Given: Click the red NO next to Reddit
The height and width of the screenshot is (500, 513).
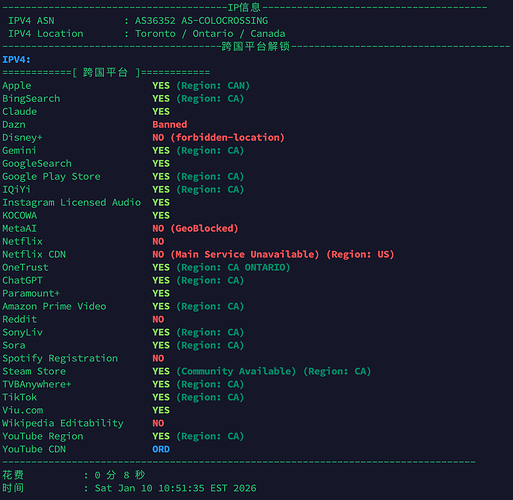Looking at the screenshot, I should pyautogui.click(x=158, y=320).
